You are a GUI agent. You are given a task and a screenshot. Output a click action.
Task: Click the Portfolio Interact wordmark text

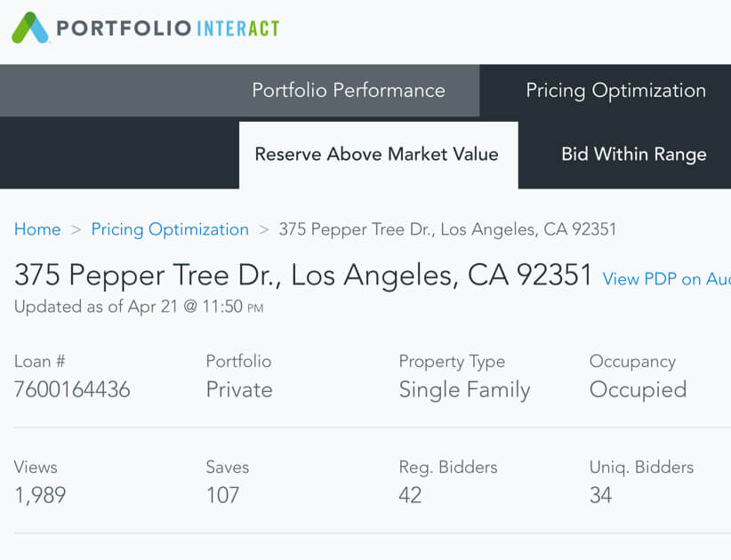coord(167,28)
